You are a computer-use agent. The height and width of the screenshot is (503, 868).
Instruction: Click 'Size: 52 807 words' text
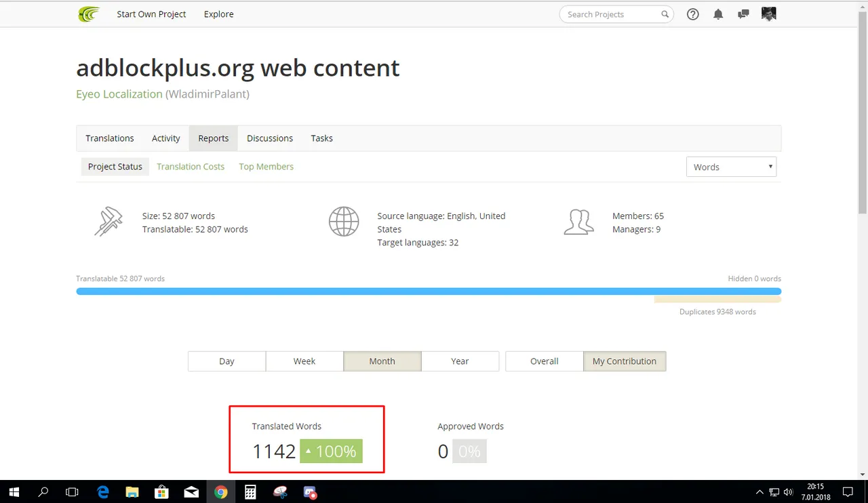[x=178, y=216]
